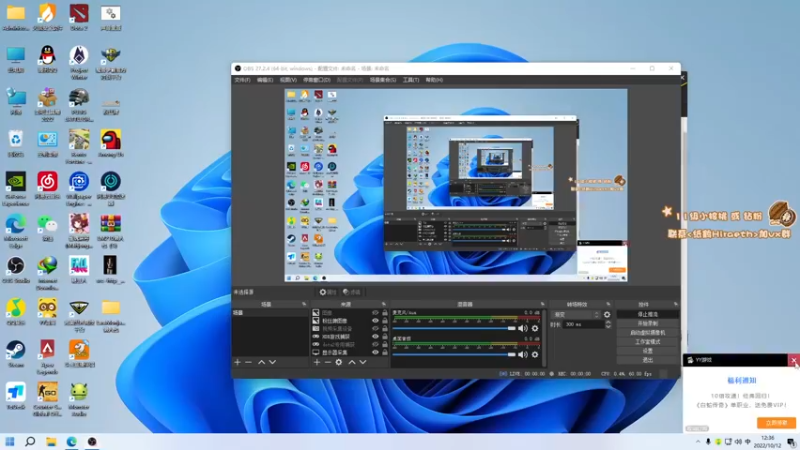800x450 pixels.
Task: Open the 渐变 transition type dropdown
Action: pos(576,315)
